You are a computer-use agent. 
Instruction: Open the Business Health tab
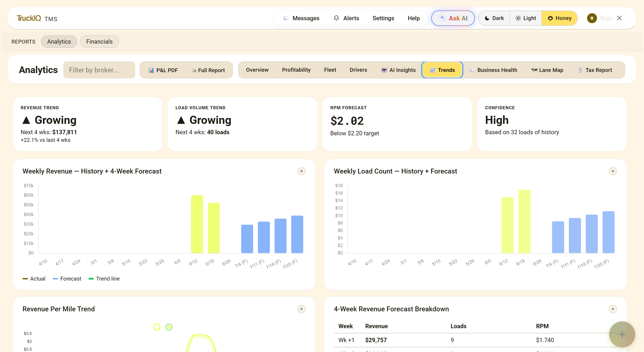point(493,70)
